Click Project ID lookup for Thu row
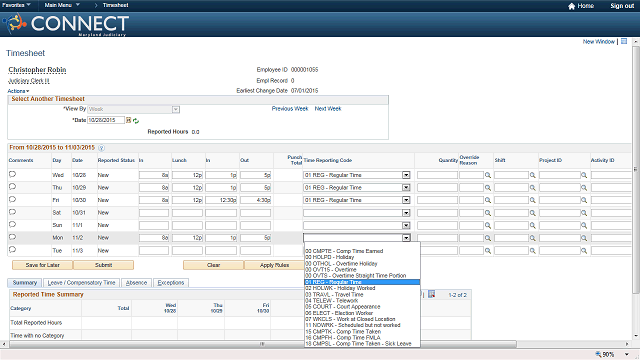Viewport: 640px width, 360px height. point(584,188)
